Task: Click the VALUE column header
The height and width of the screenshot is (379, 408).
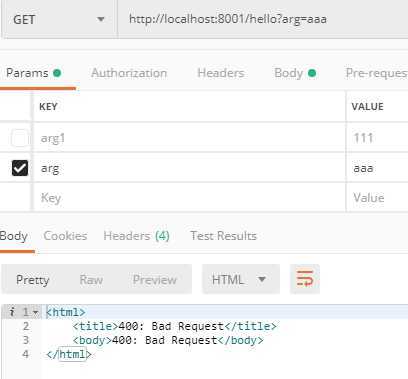Action: coord(367,107)
